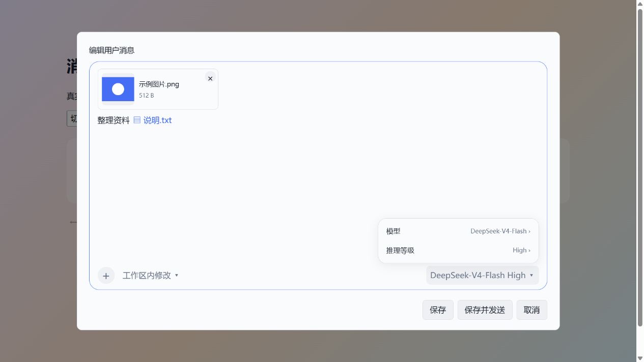Click the plus add attachment button
Screen dimensions: 644x362
[106, 276]
